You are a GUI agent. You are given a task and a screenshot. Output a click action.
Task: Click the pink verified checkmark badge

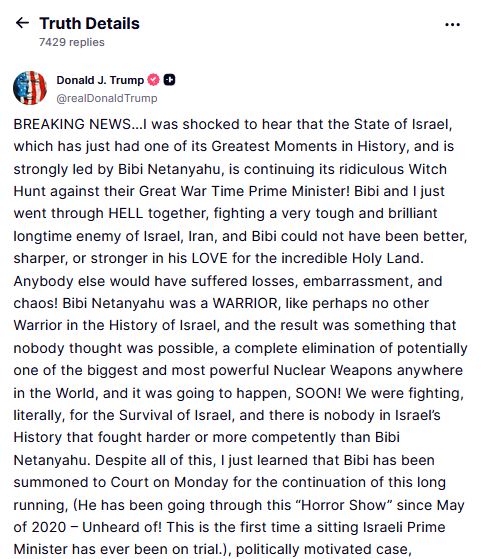[x=154, y=80]
